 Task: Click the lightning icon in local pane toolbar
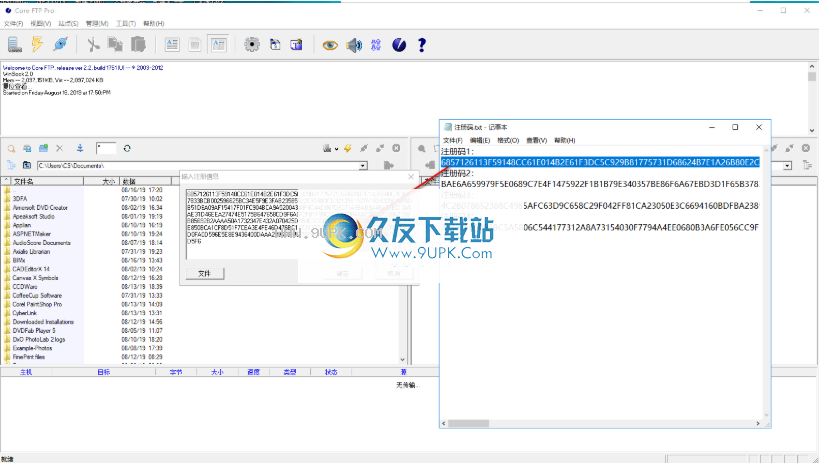pyautogui.click(x=348, y=148)
